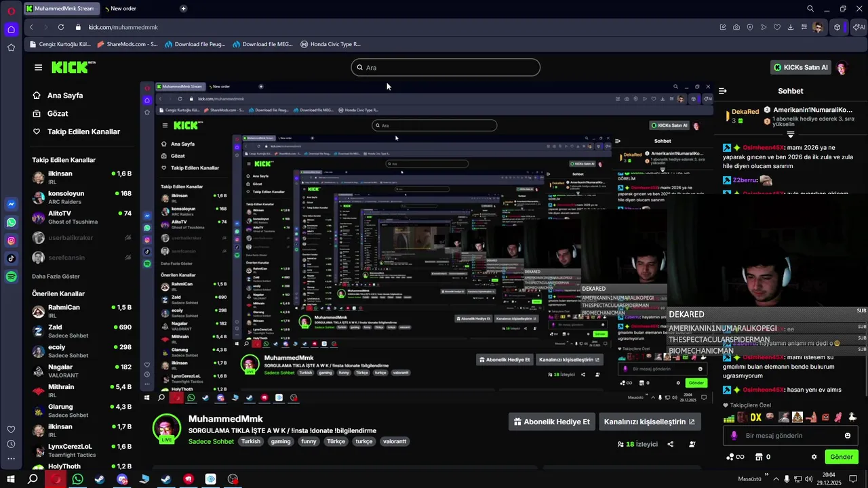Click the chat voice microphone icon

[734, 436]
